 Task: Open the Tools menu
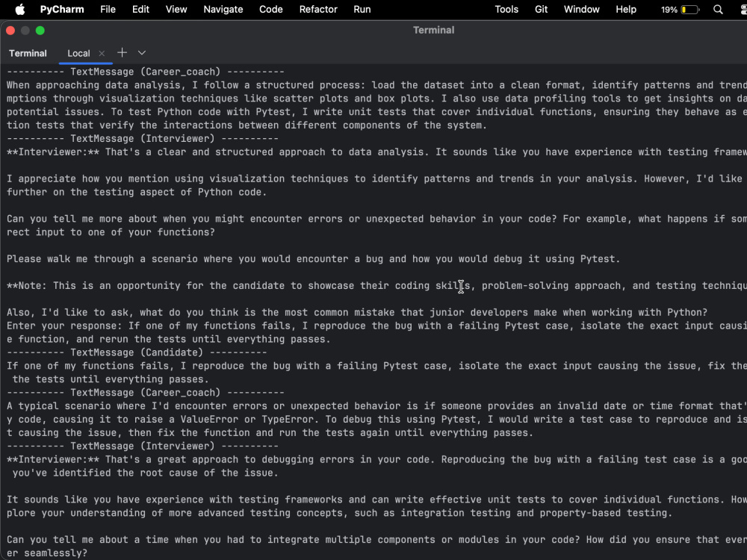tap(506, 10)
